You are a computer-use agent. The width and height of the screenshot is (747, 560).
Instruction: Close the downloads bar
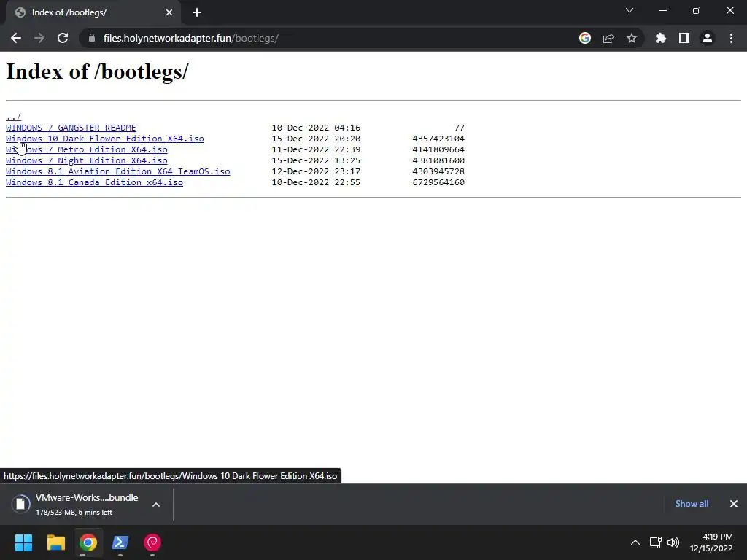tap(734, 504)
